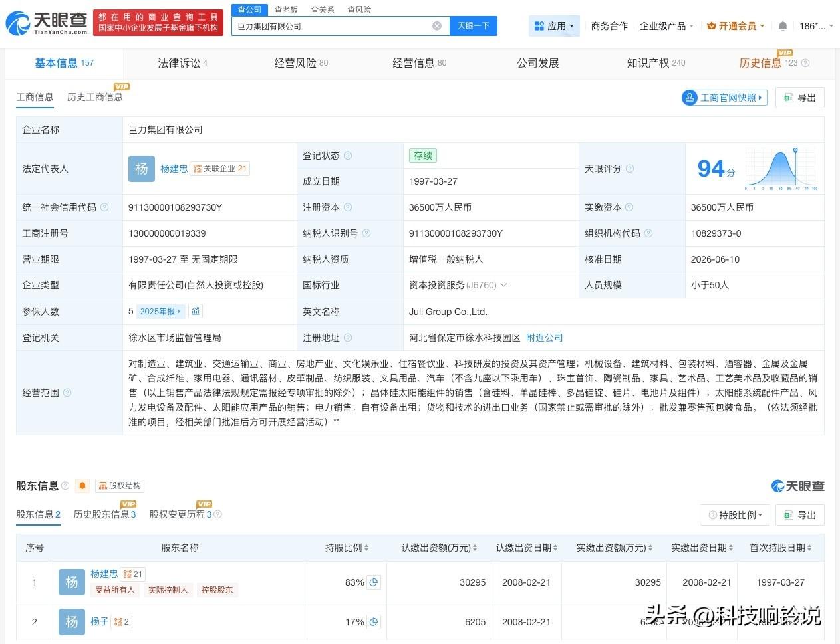Switch to 查风险 search tab

359,9
